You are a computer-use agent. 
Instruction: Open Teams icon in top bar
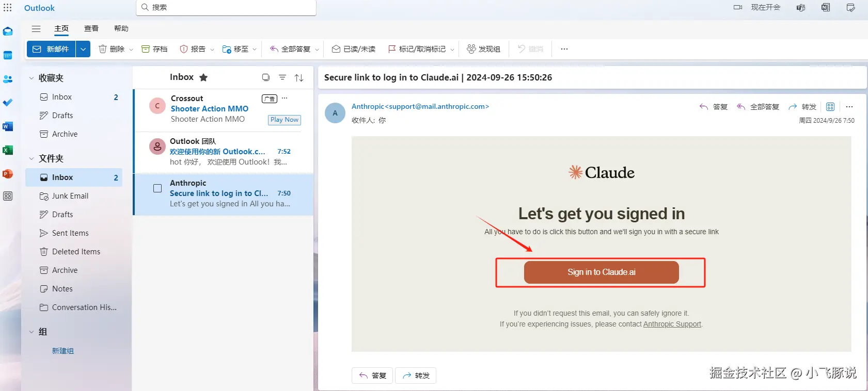pyautogui.click(x=801, y=8)
